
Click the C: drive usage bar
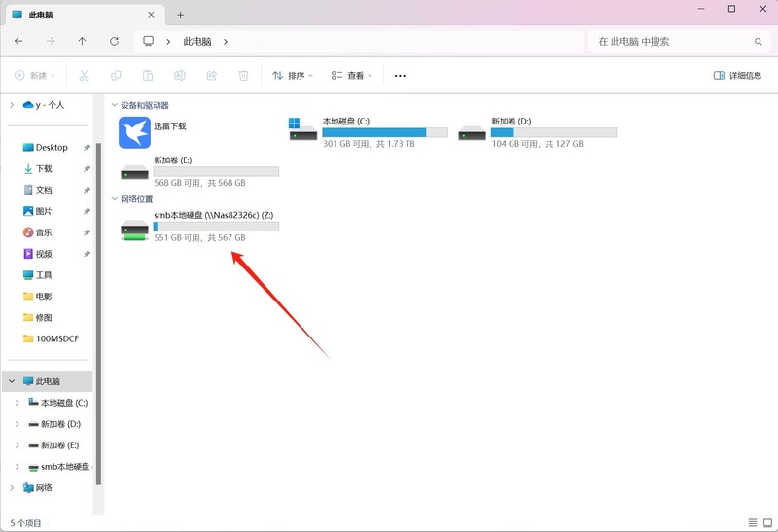click(x=385, y=132)
